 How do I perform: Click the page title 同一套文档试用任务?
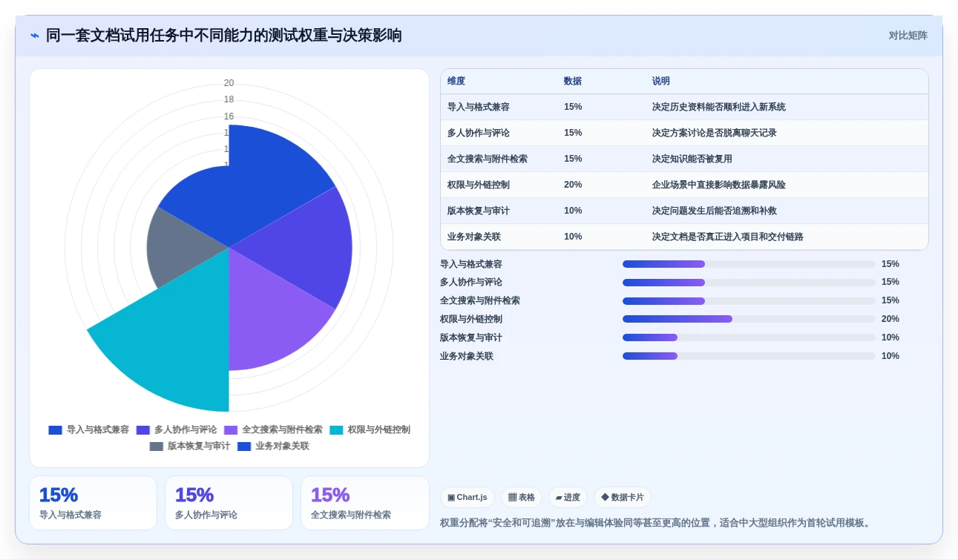point(223,36)
